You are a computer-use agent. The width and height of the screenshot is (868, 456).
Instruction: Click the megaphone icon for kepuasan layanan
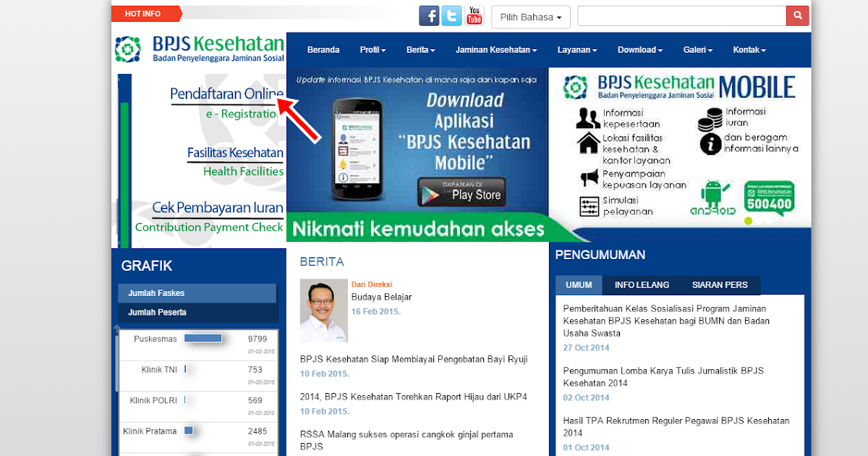[590, 177]
